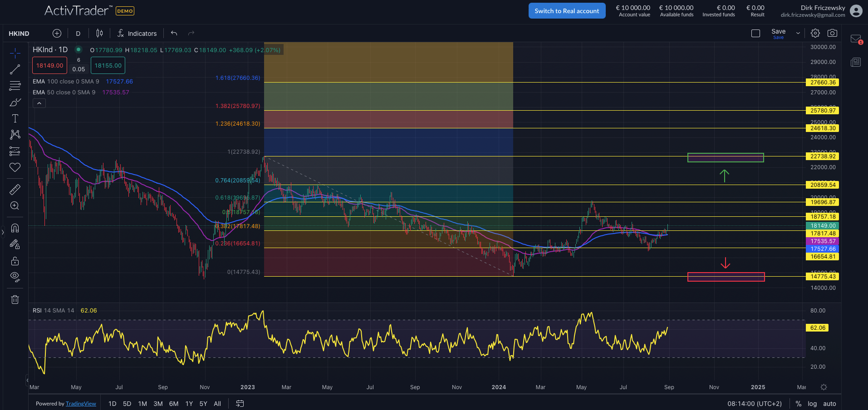Open chart settings gear icon
Image resolution: width=868 pixels, height=410 pixels.
[x=815, y=33]
